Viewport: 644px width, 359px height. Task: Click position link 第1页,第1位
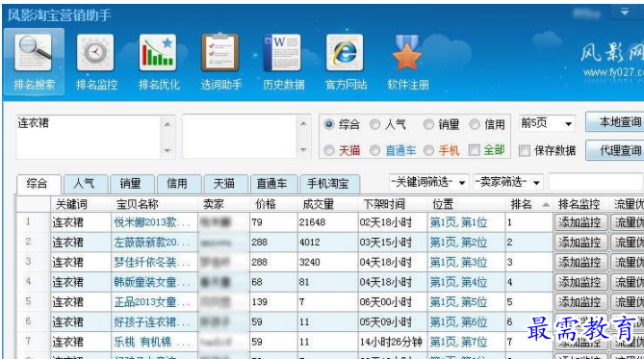coord(459,222)
